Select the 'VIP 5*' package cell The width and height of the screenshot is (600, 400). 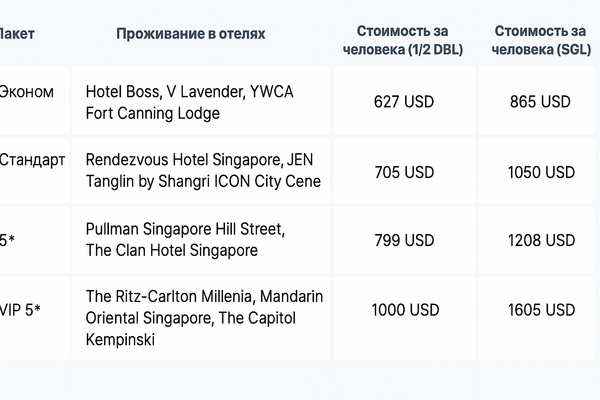click(x=21, y=310)
